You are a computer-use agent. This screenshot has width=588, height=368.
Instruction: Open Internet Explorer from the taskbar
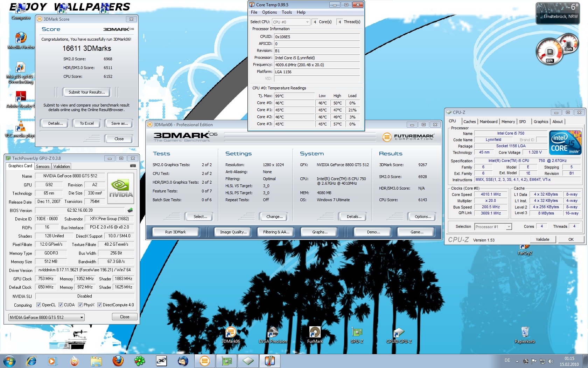tap(31, 361)
